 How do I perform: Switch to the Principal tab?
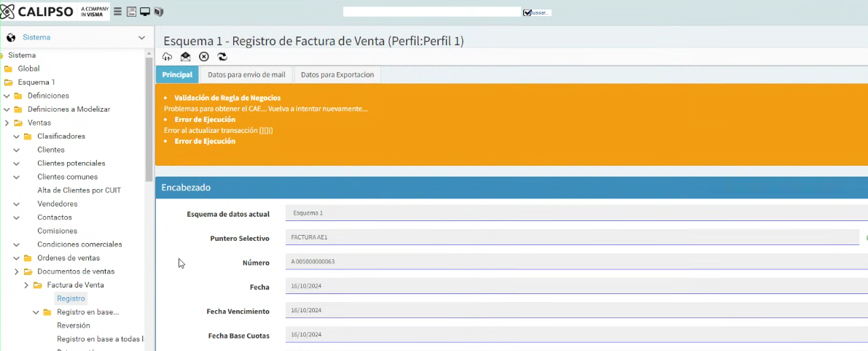(177, 74)
